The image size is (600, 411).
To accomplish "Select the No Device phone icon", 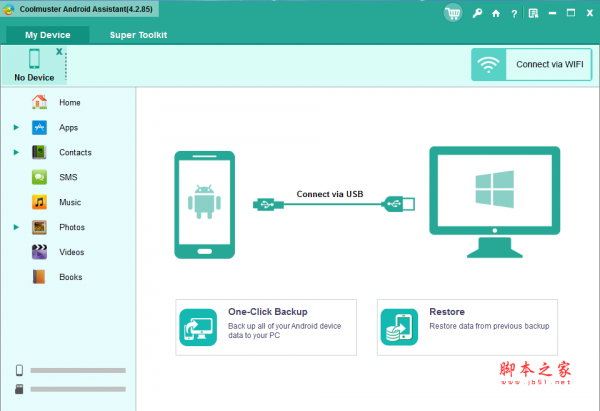I will 34,59.
